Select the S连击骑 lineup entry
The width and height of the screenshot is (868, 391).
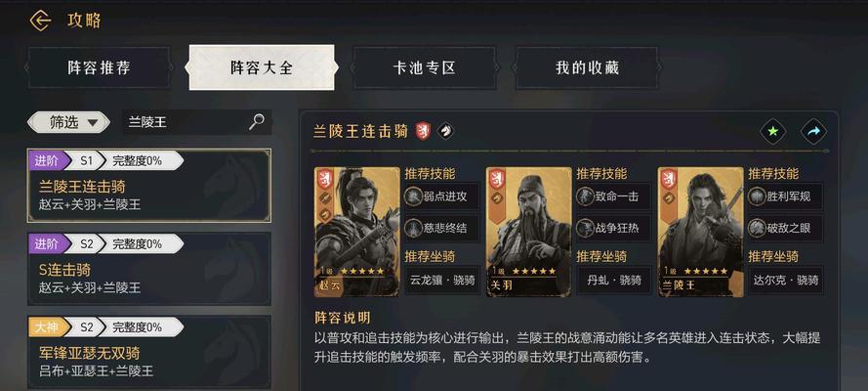[149, 269]
